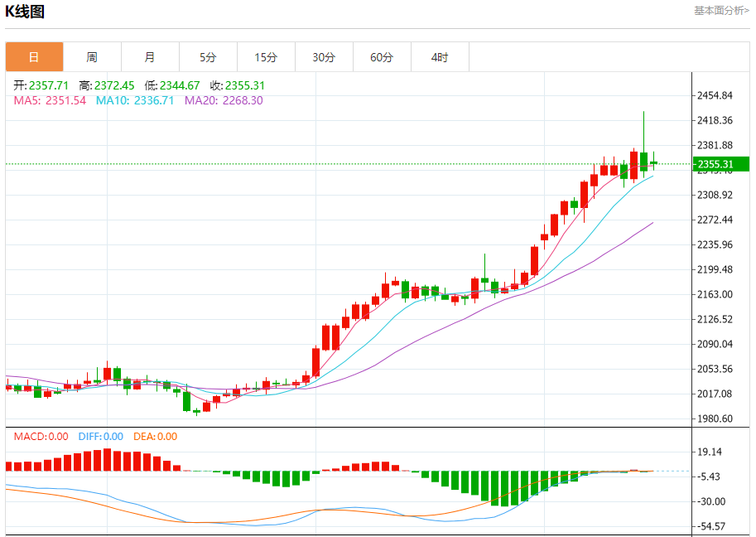Click the K线图 title heading

point(25,12)
